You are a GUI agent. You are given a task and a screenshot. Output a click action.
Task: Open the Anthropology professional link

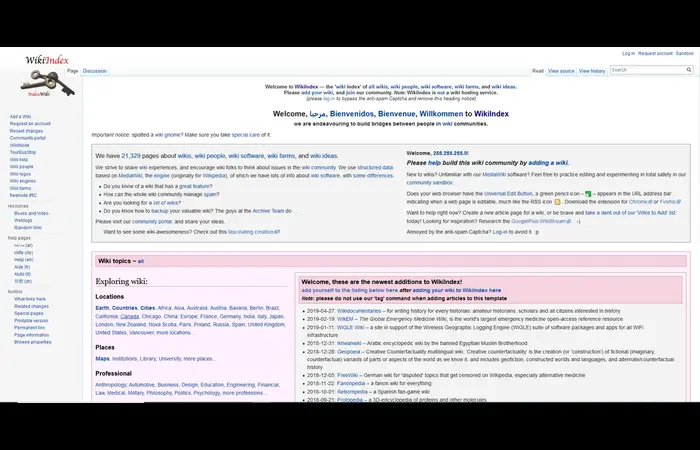(111, 385)
